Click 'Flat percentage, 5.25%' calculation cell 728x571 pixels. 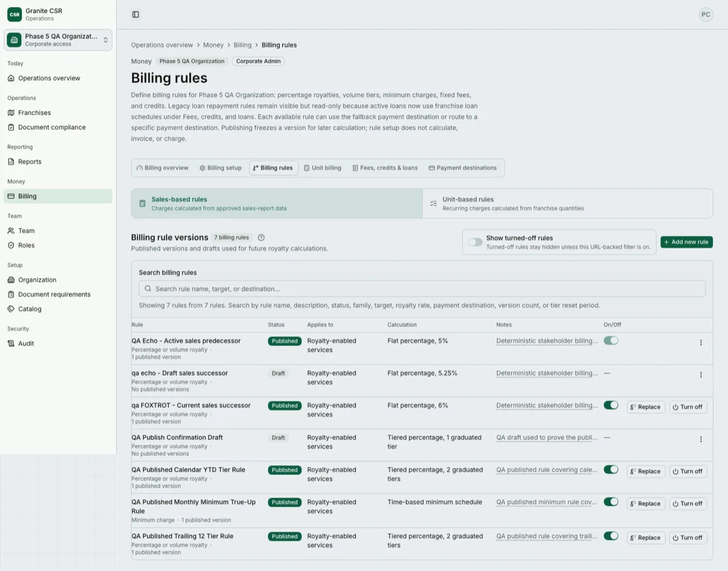coord(422,373)
